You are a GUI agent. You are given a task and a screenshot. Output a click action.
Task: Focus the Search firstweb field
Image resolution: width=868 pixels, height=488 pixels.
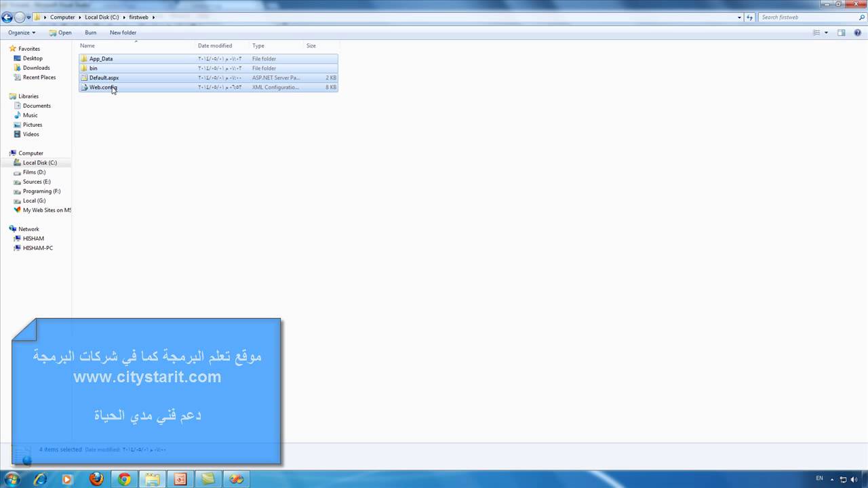point(807,17)
